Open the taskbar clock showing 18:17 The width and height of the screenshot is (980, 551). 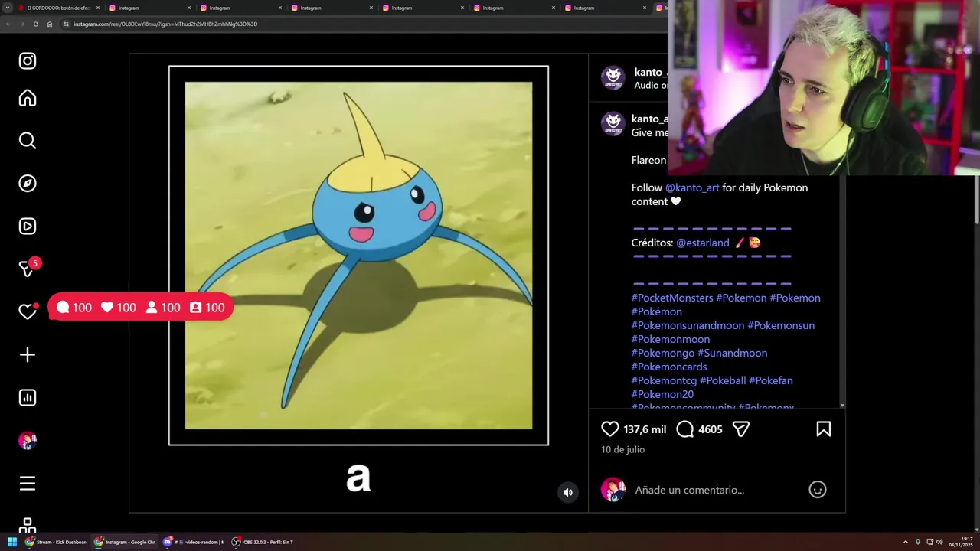[961, 542]
